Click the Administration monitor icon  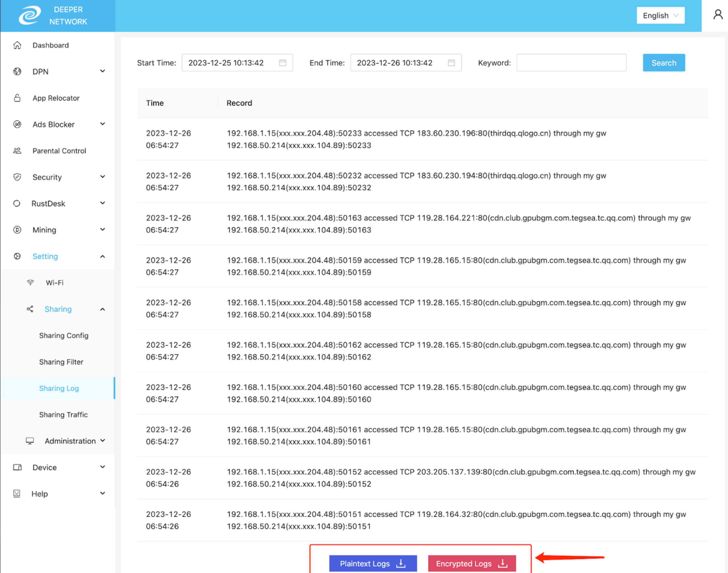click(x=30, y=441)
